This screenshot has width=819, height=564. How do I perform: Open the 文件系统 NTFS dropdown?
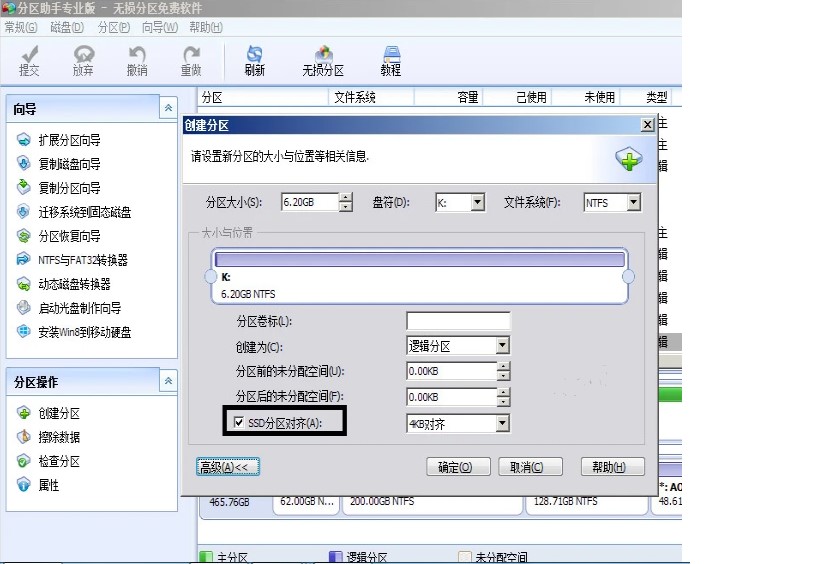coord(634,203)
